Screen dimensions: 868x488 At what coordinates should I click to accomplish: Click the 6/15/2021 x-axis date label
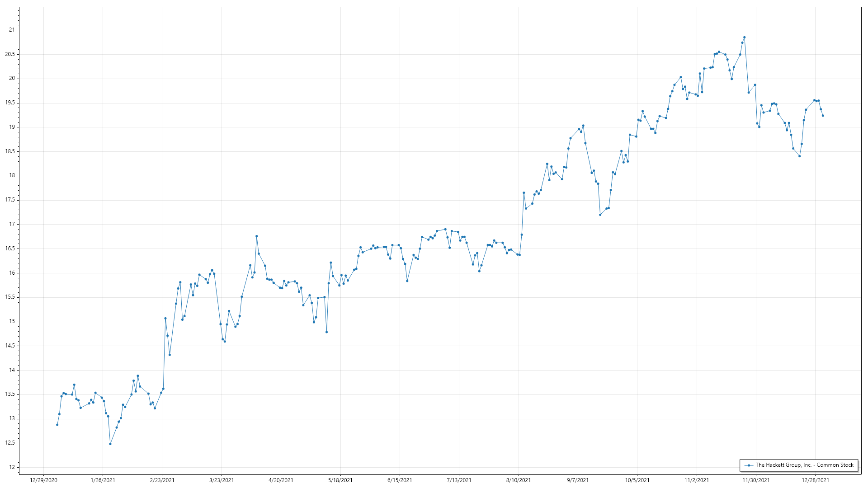pyautogui.click(x=400, y=480)
